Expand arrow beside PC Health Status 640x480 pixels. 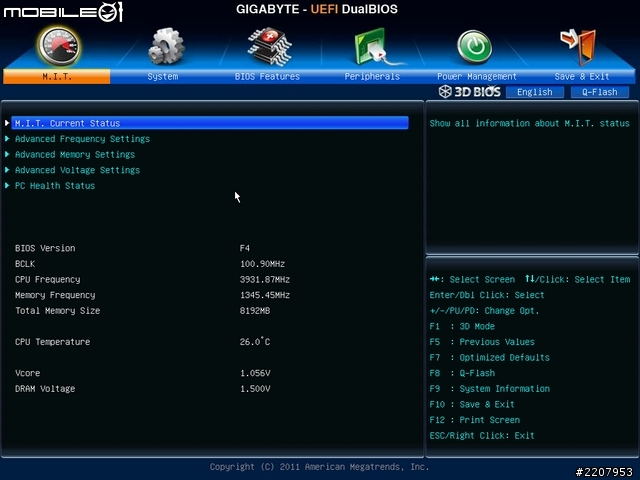click(7, 186)
